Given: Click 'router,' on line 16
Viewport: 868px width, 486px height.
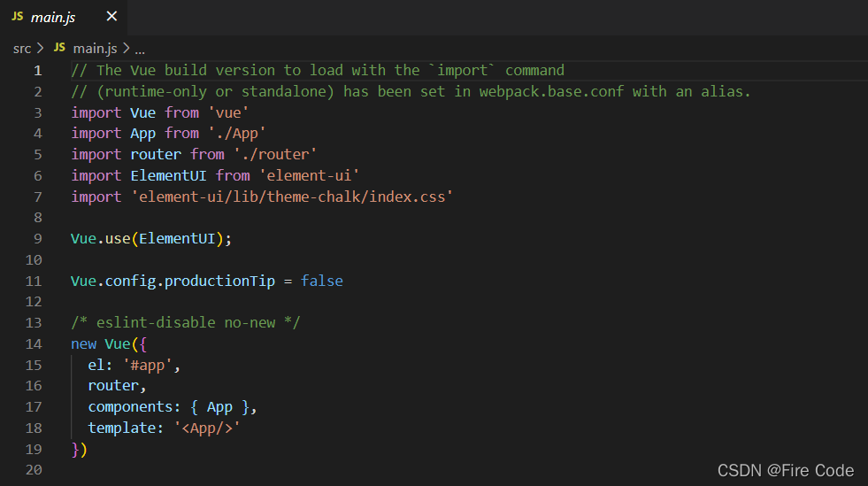Looking at the screenshot, I should [117, 386].
